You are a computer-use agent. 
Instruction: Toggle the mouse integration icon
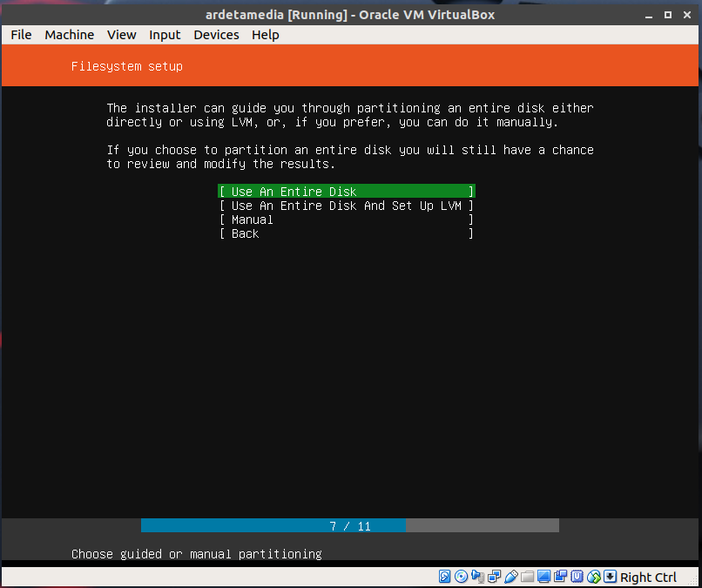point(593,577)
